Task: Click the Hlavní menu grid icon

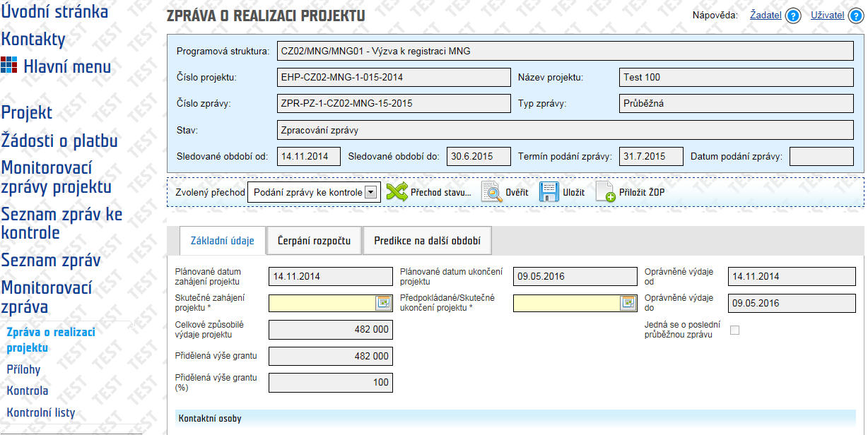Action: (8, 66)
